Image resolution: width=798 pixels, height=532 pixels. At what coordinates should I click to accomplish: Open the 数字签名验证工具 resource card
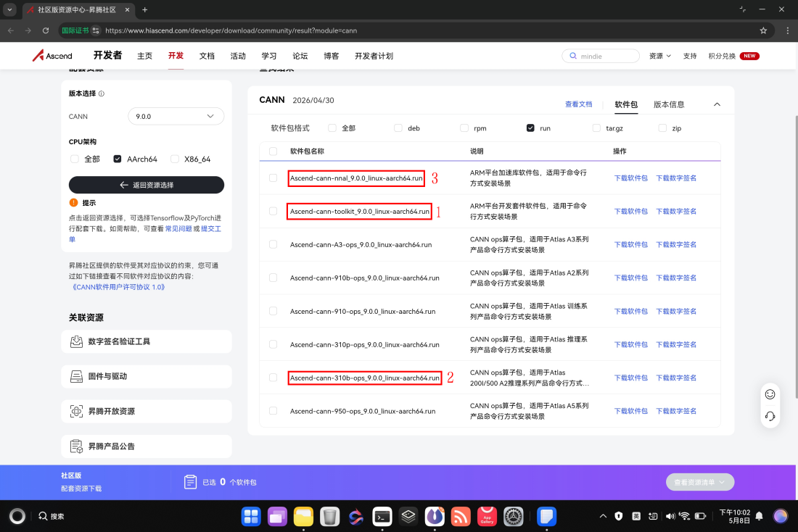[x=147, y=341]
